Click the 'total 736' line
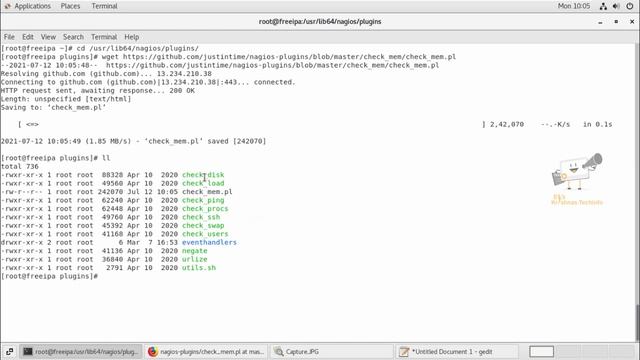 [20, 167]
